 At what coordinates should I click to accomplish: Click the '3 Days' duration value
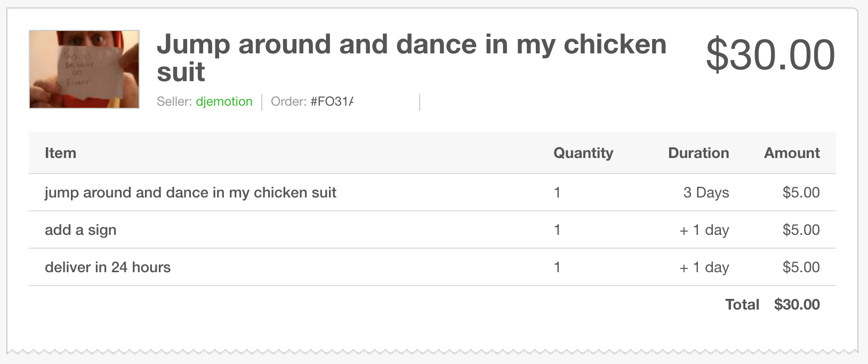[706, 193]
